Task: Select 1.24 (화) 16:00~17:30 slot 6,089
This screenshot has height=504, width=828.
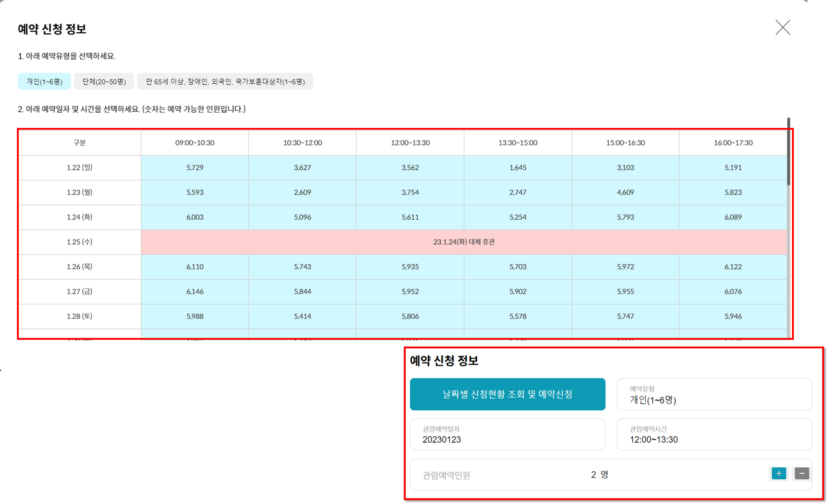Action: coord(733,217)
